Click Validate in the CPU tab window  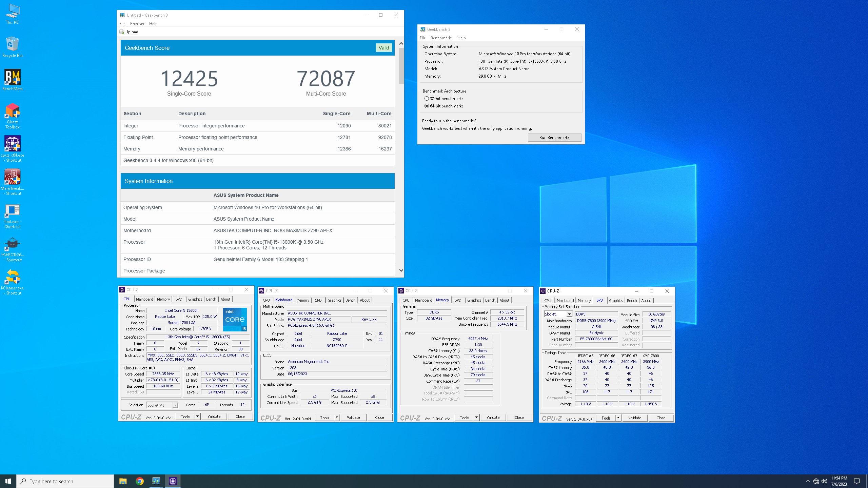coord(214,416)
